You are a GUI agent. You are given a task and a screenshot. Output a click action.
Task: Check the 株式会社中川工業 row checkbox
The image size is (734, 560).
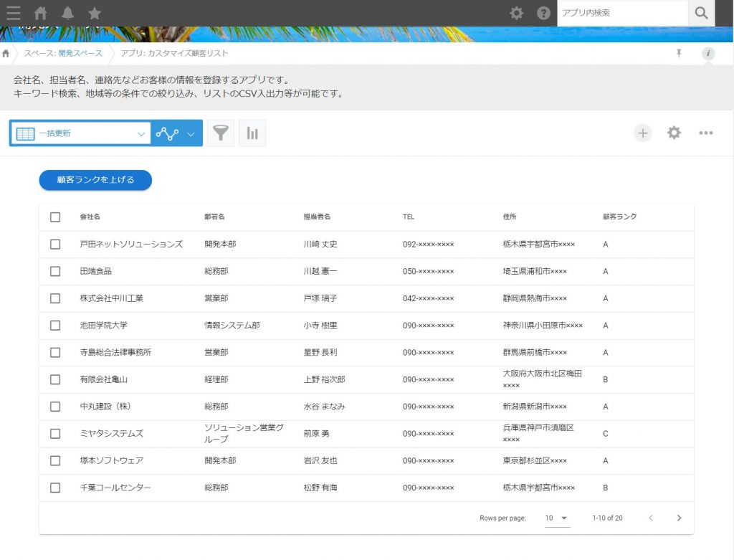[x=55, y=298]
